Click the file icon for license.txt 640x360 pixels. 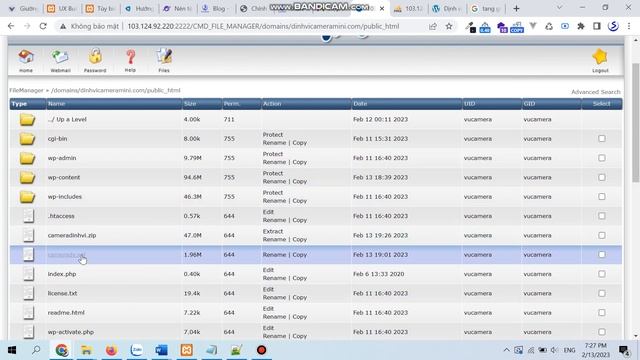coord(28,293)
